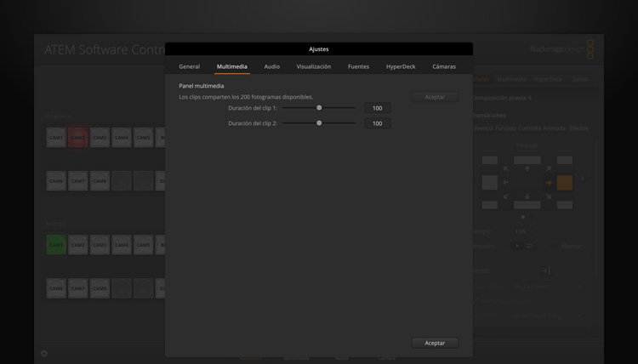Click the clip 2 duration value field
The height and width of the screenshot is (364, 638).
tap(377, 123)
